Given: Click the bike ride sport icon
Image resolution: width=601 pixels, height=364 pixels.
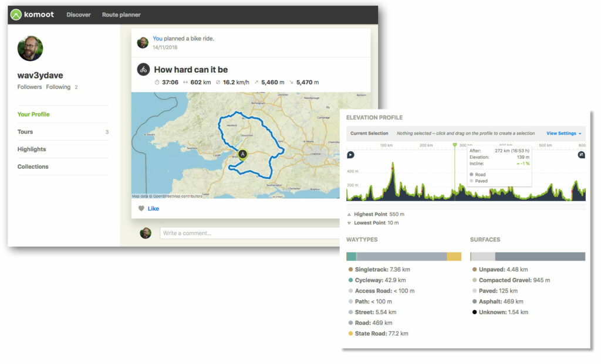Looking at the screenshot, I should (143, 69).
